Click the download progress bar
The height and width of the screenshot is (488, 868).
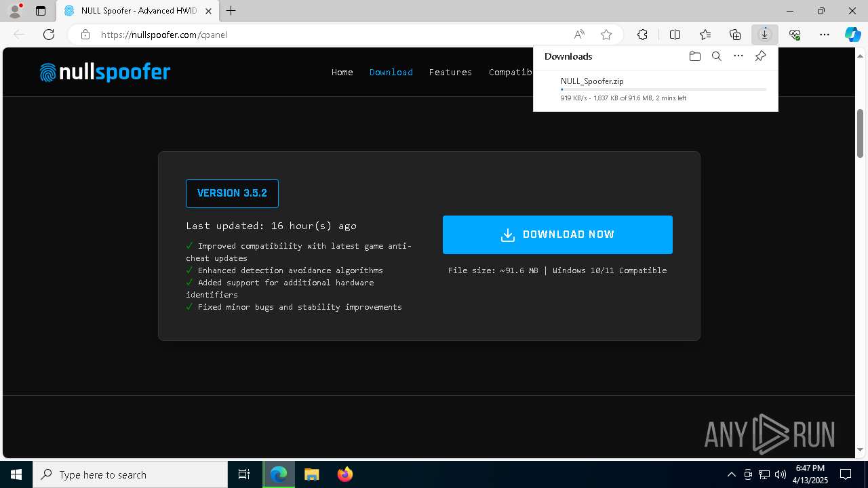(x=664, y=89)
